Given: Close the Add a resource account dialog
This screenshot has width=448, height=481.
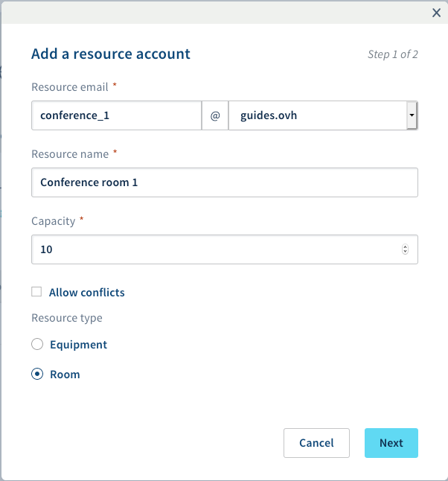Looking at the screenshot, I should [x=436, y=12].
